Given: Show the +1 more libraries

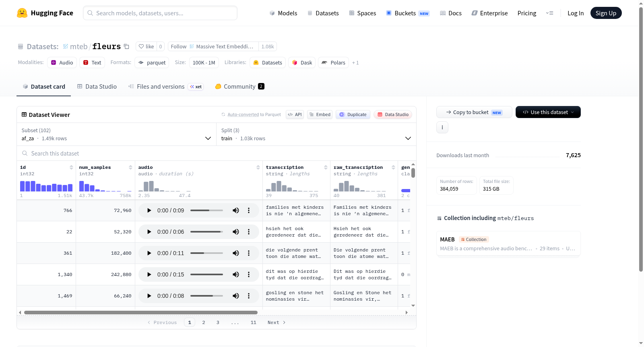Looking at the screenshot, I should click(355, 63).
